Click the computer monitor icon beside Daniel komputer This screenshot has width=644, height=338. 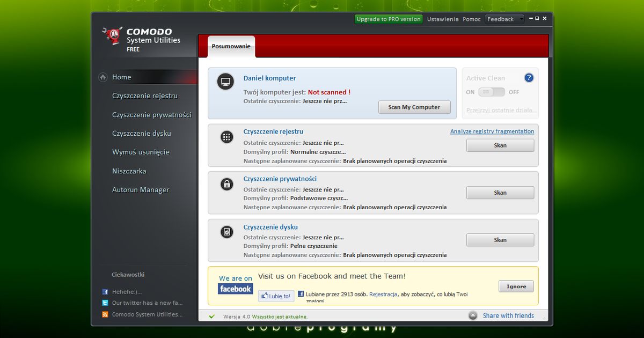click(x=225, y=82)
